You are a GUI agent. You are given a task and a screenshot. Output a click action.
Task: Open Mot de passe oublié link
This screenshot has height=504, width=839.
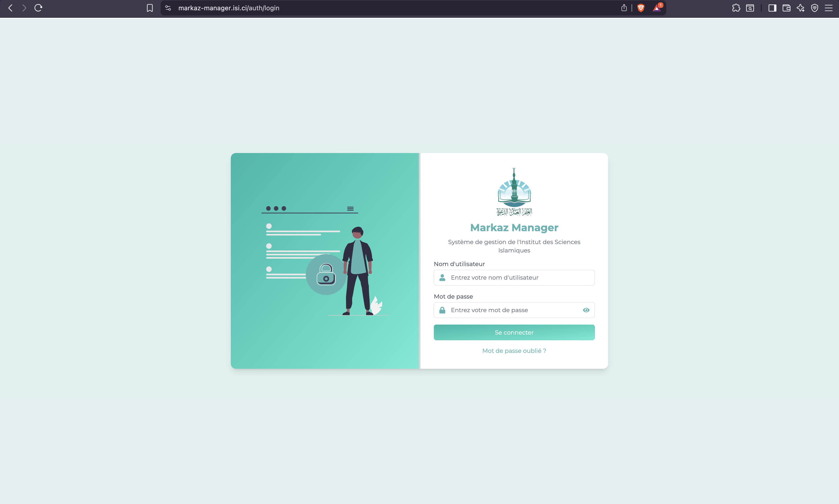pyautogui.click(x=514, y=351)
